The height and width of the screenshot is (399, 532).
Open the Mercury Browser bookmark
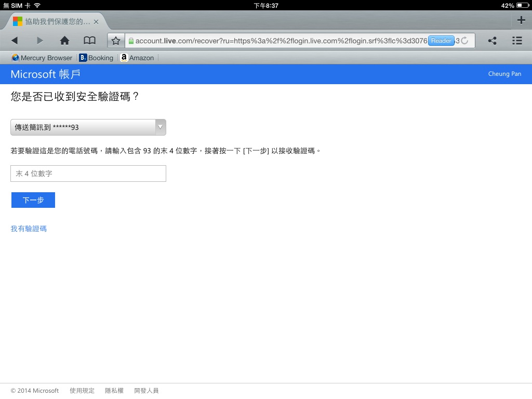[42, 58]
